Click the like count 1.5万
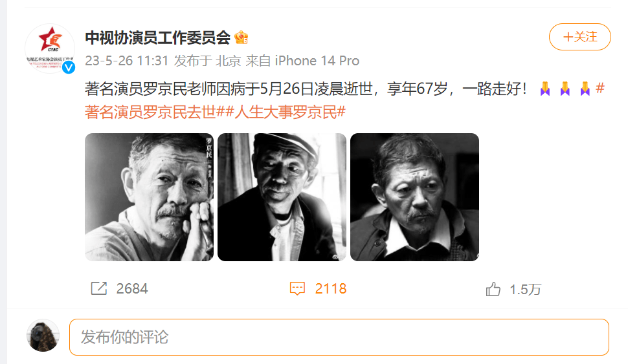 click(x=525, y=289)
